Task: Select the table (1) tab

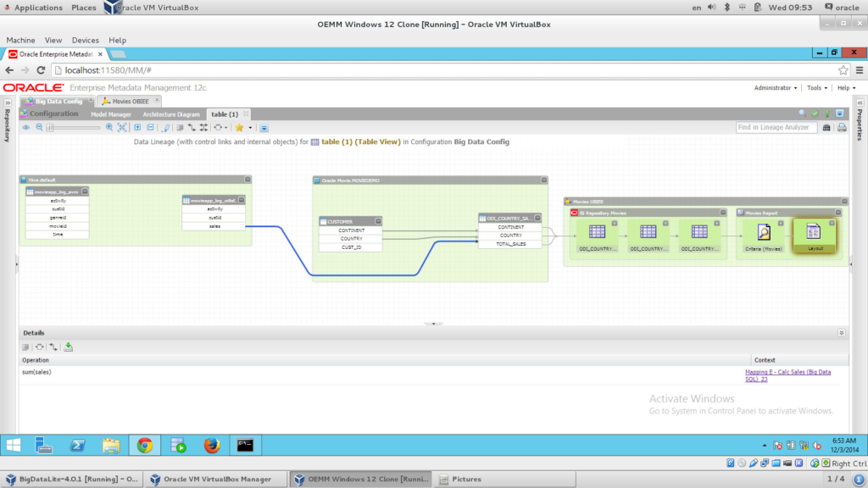Action: point(224,114)
